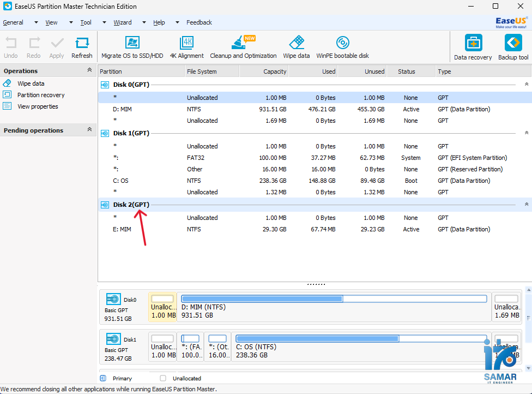Check the Unallocated legend checkbox

pyautogui.click(x=162, y=378)
